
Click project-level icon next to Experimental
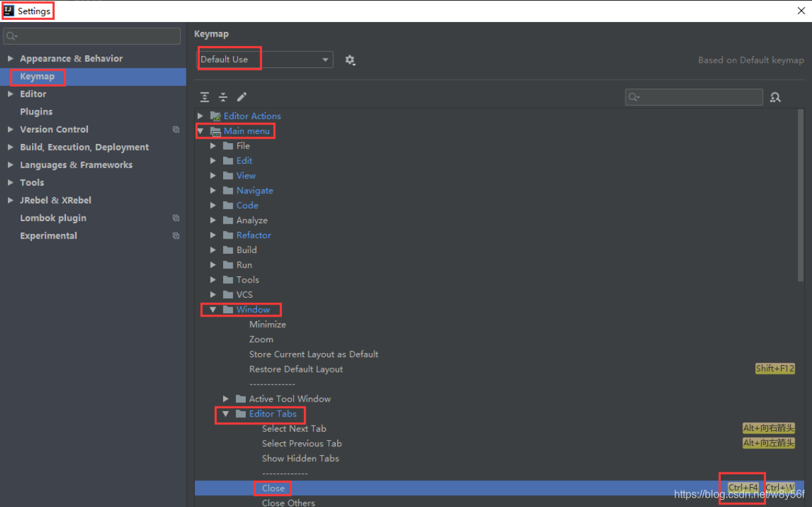[x=176, y=236]
